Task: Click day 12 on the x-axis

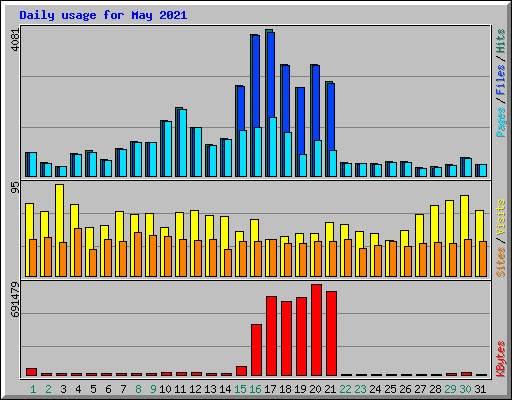Action: click(x=195, y=389)
